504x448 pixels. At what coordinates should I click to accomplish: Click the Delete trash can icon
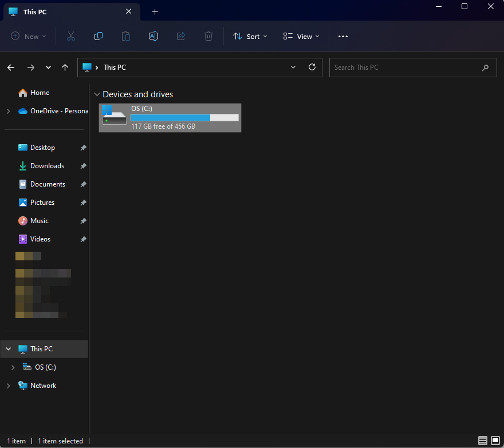[208, 36]
